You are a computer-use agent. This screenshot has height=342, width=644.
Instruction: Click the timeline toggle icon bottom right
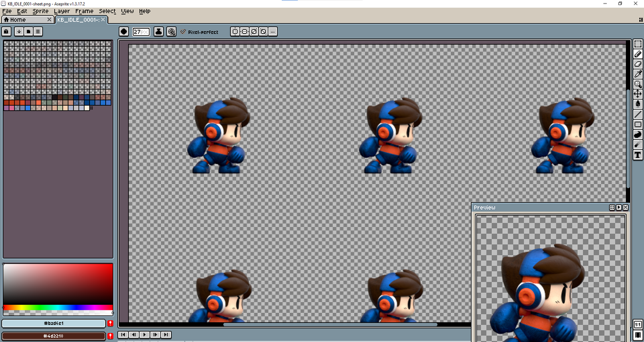pos(637,335)
